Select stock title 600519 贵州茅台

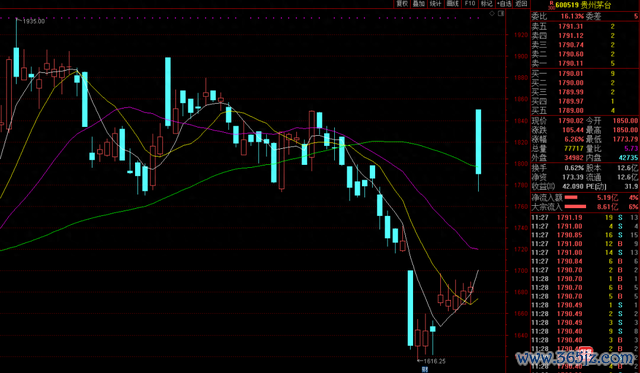point(584,5)
